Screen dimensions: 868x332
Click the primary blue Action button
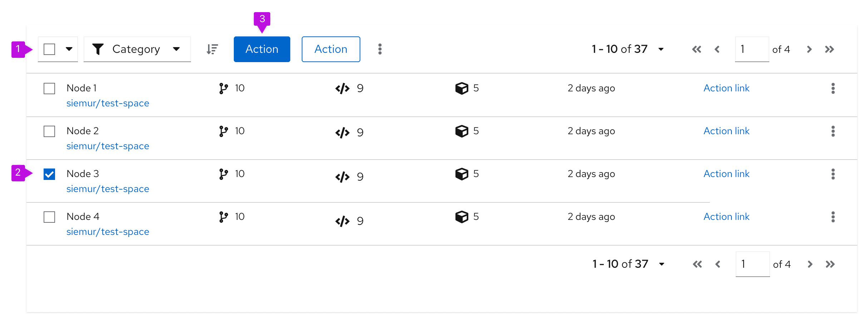click(x=262, y=49)
